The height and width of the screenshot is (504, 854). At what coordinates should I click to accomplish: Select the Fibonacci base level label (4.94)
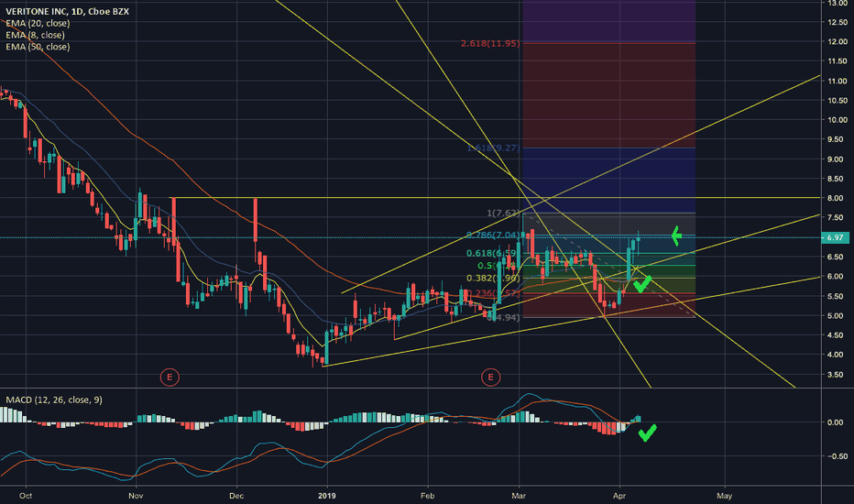(x=503, y=317)
